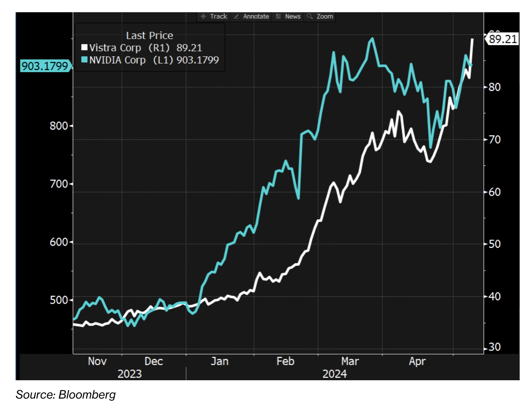Click the Last Price legend title
Screen dimensions: 532x410
click(149, 35)
